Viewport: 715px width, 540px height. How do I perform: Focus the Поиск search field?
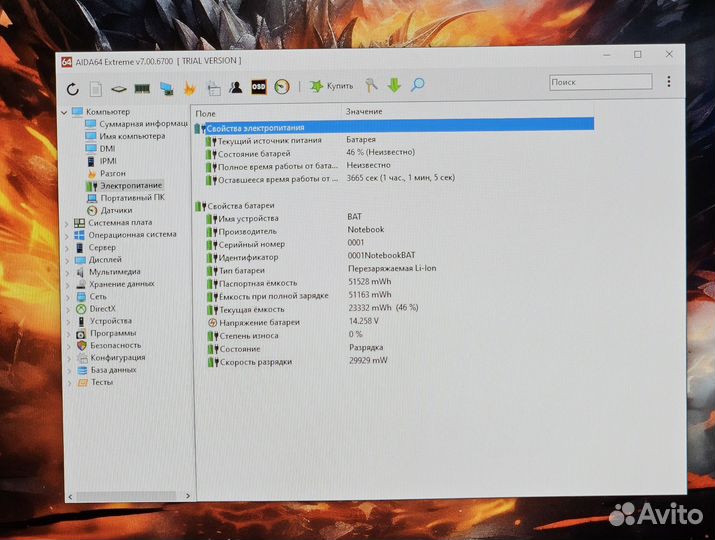[601, 82]
